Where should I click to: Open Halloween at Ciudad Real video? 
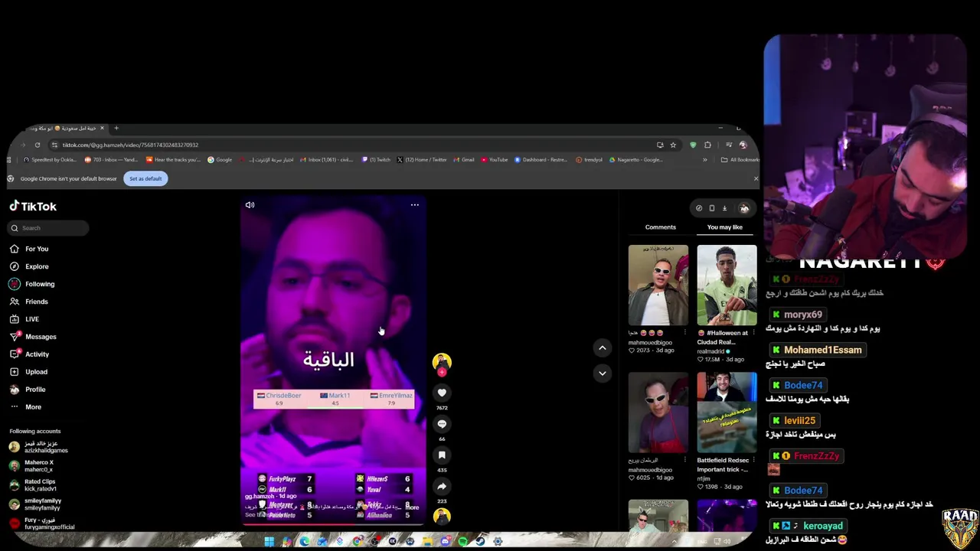pos(727,285)
